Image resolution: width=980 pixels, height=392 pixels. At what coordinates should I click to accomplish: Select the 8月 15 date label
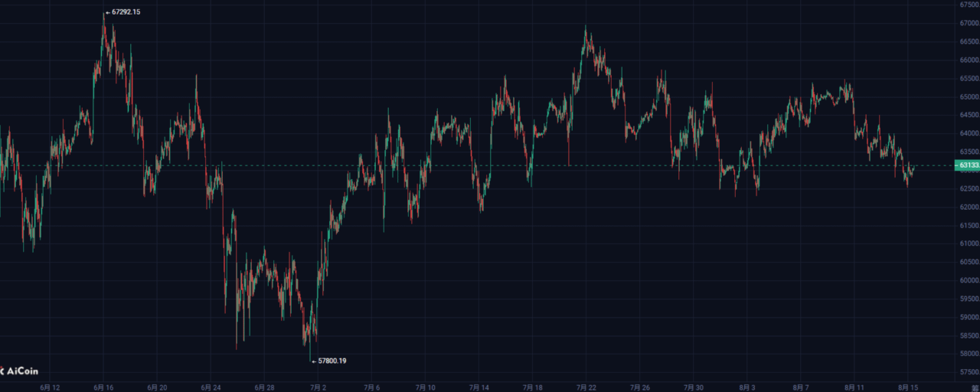908,387
